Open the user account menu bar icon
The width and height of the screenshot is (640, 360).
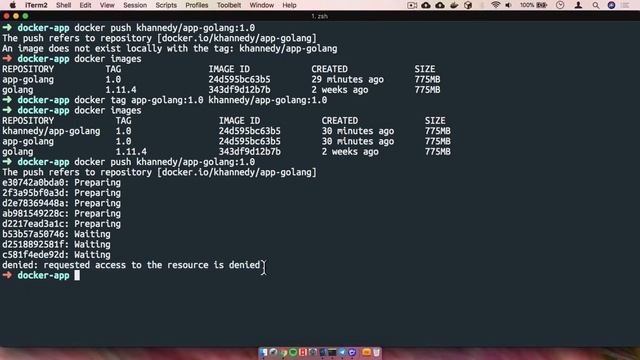pos(578,5)
